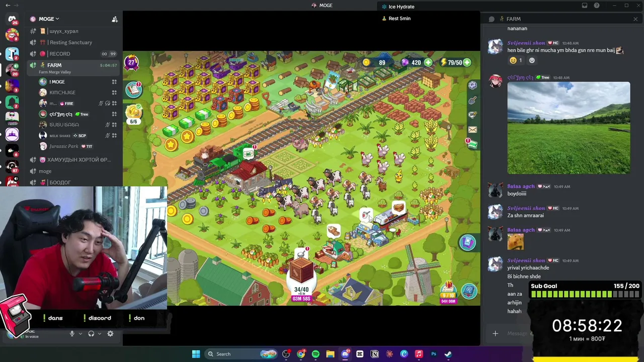This screenshot has height=362, width=644.
Task: Open the landscape photo in chat
Action: tap(569, 128)
